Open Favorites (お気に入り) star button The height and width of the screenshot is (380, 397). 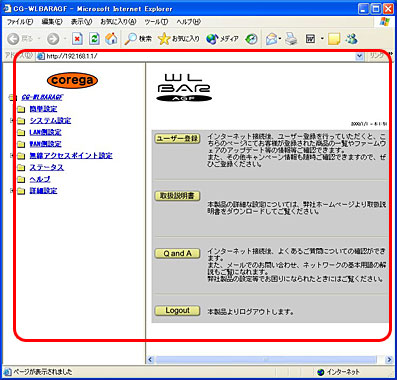pos(179,39)
